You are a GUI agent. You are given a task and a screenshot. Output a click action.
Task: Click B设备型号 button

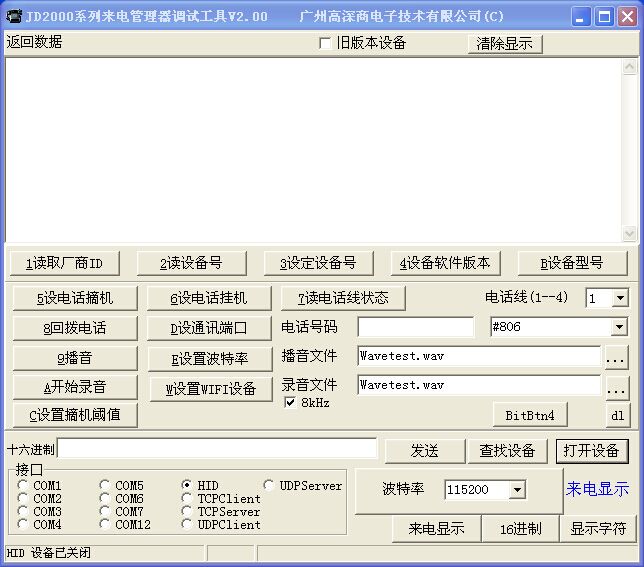[x=573, y=263]
